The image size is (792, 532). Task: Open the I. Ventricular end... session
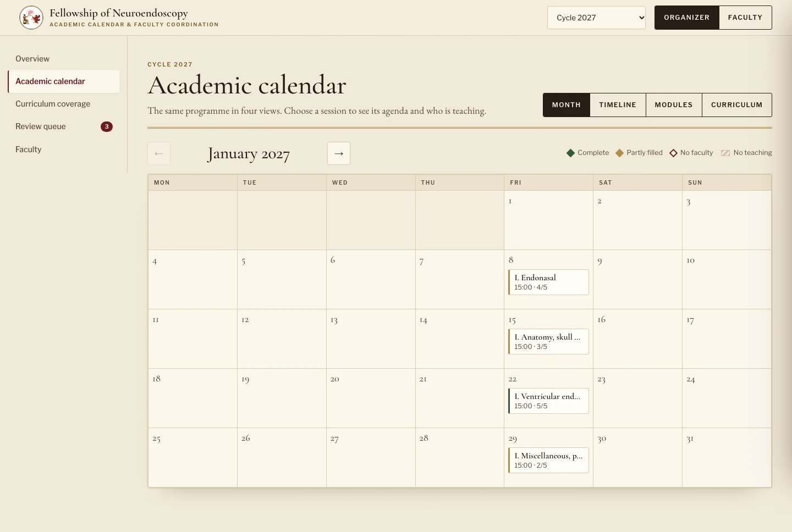pos(548,401)
